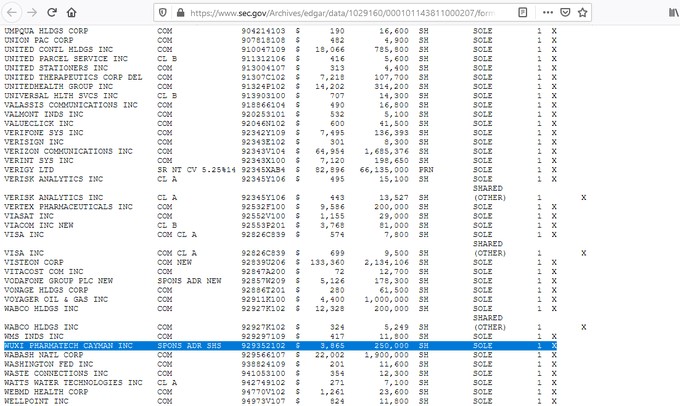Click CUSIP 904214103 for Umpqua
680x406 pixels.
click(263, 31)
